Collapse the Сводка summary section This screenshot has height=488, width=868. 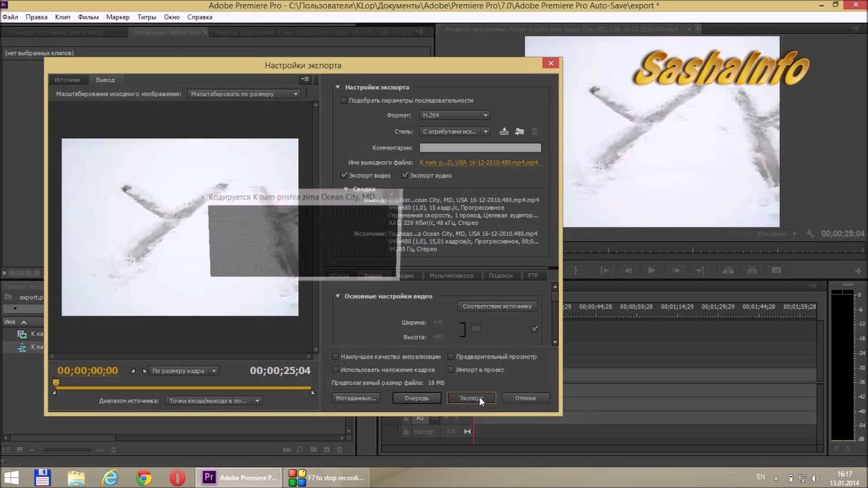(346, 189)
